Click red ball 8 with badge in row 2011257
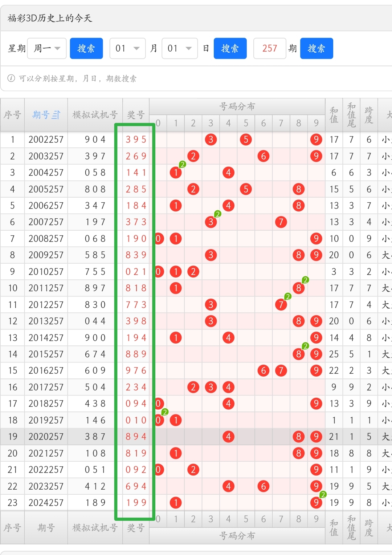 click(x=299, y=288)
